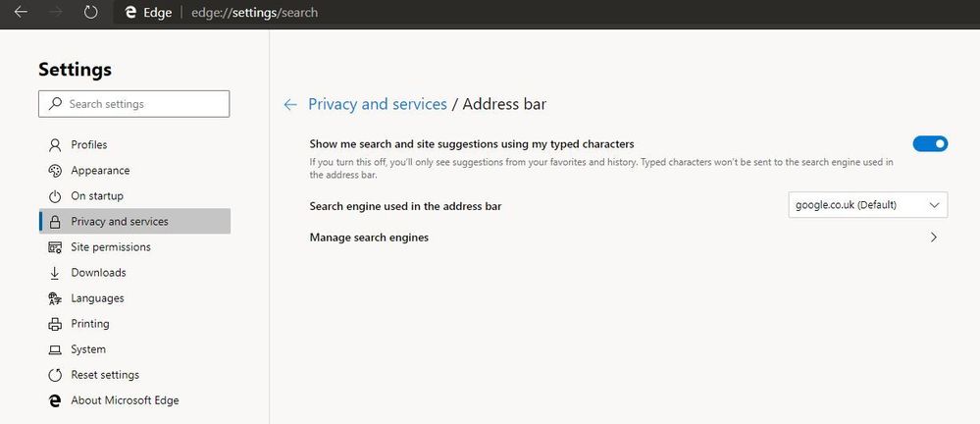
Task: Click 'Show me search and site suggestions' label
Action: [472, 144]
